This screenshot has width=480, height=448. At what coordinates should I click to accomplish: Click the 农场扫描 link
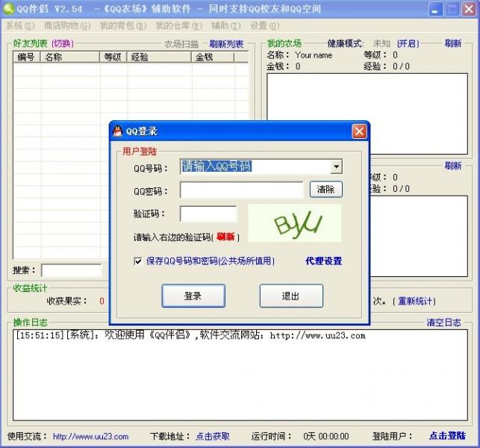[x=181, y=44]
